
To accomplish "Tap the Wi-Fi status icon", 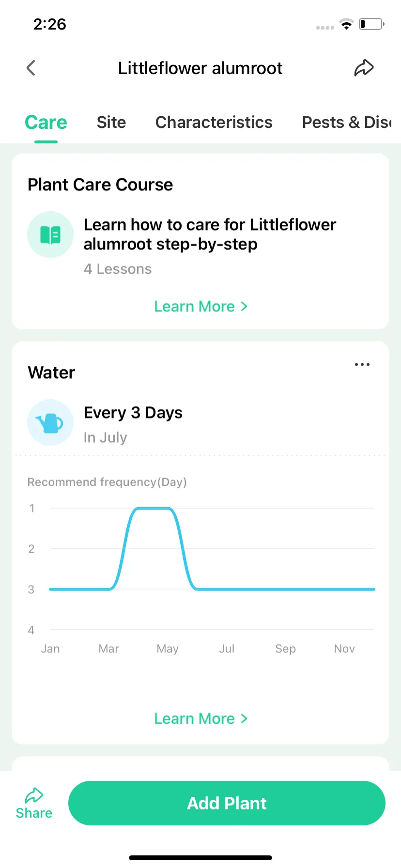I will [346, 24].
